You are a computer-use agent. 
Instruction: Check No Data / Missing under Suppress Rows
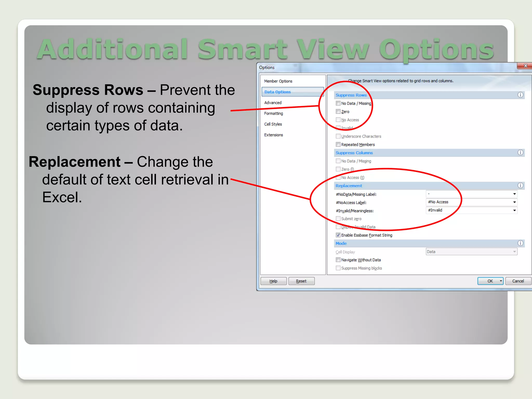point(338,103)
